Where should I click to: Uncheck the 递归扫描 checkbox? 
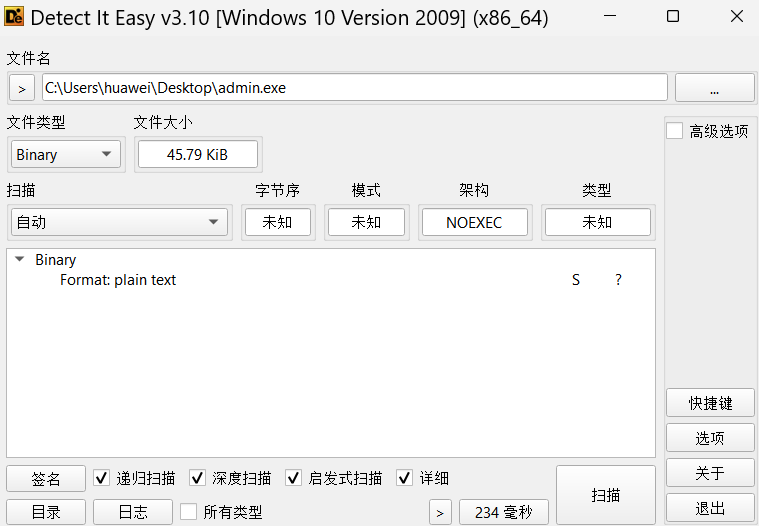point(101,478)
